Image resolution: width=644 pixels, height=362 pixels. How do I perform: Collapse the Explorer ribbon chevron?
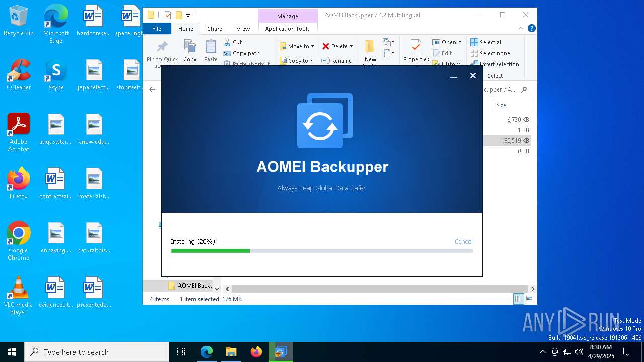click(521, 28)
